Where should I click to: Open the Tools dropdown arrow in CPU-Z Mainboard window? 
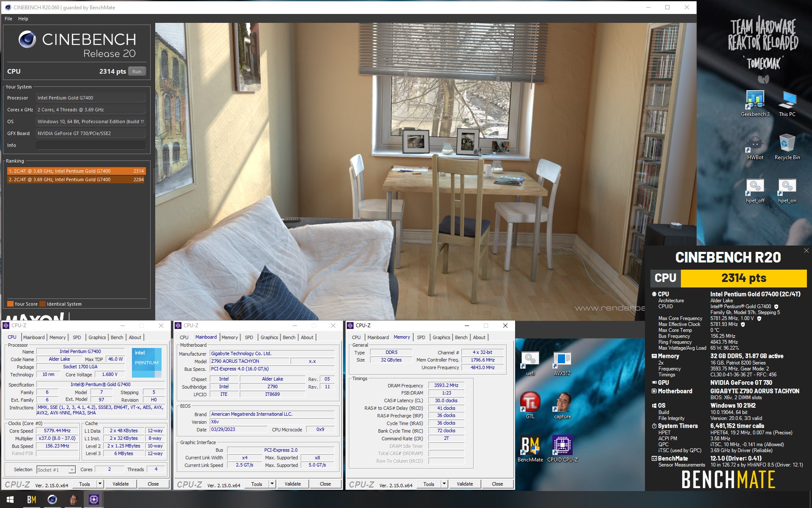(x=272, y=484)
